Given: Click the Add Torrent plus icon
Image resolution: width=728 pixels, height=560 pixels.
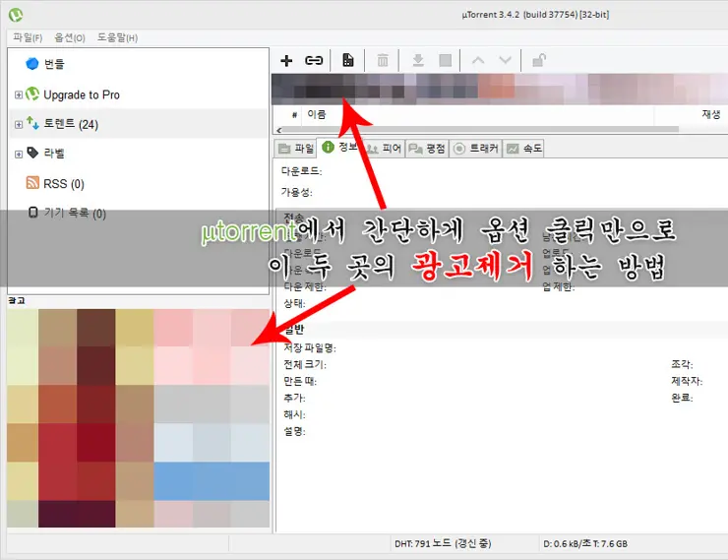Looking at the screenshot, I should click(x=286, y=60).
